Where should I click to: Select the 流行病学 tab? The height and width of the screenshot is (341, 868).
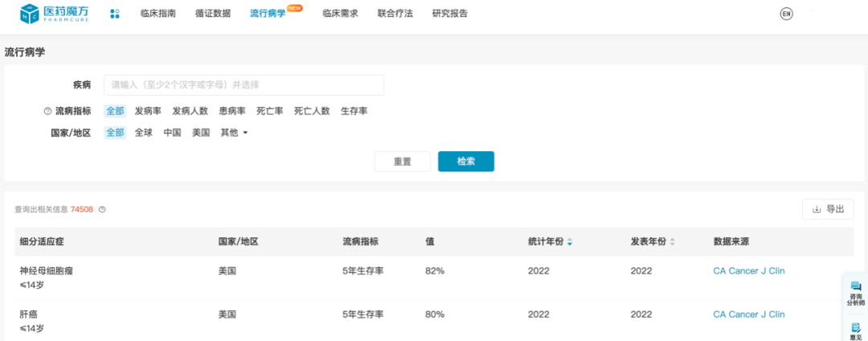click(268, 14)
